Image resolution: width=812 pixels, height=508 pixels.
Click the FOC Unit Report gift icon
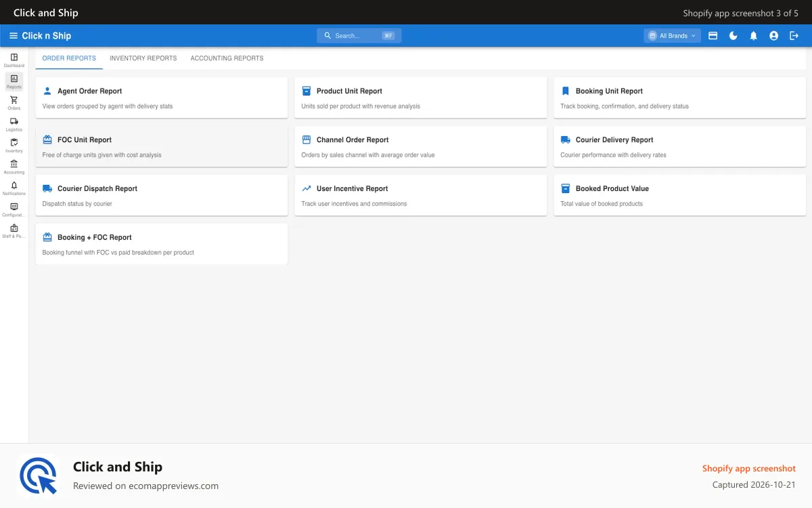tap(47, 140)
